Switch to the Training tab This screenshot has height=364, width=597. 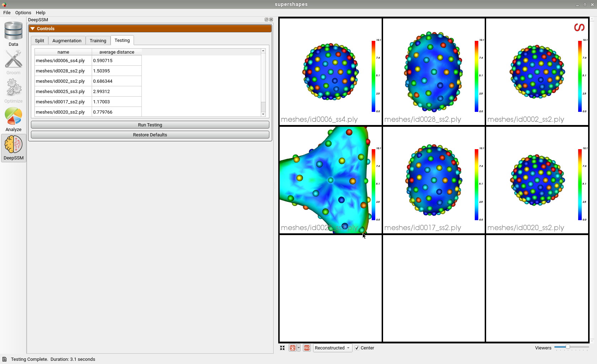(98, 40)
